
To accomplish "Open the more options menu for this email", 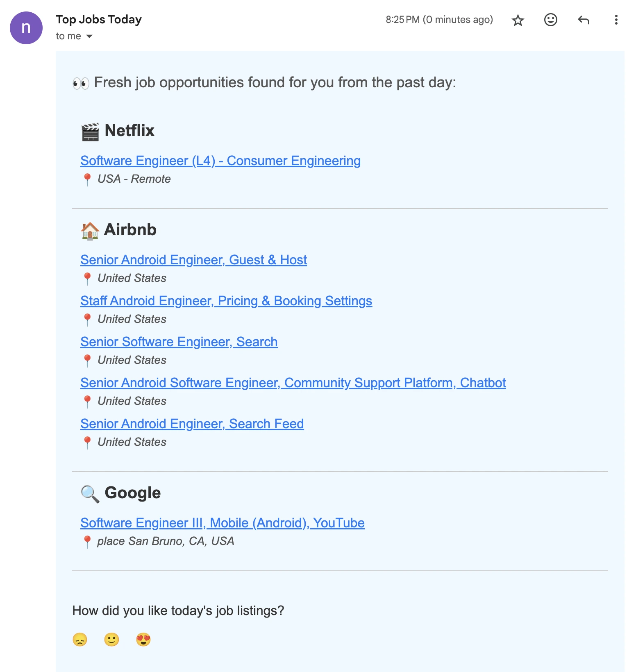I will point(616,20).
